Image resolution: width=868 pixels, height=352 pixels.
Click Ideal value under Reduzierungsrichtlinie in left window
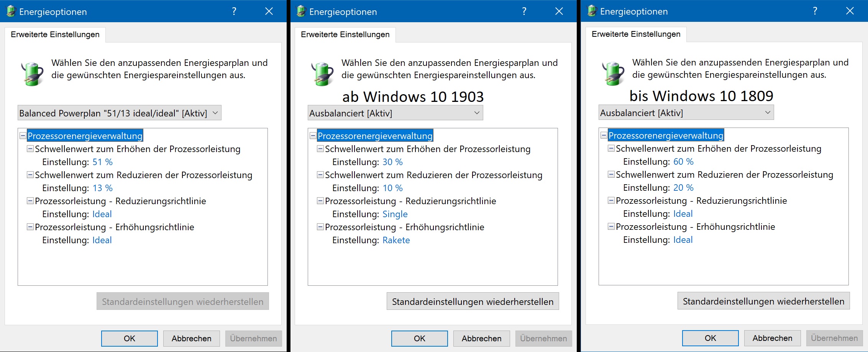(102, 214)
